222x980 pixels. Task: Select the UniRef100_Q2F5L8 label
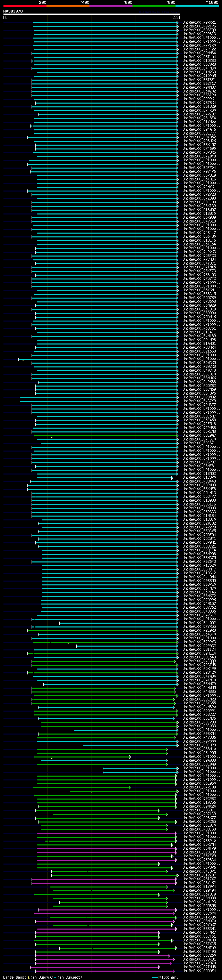coord(199,424)
